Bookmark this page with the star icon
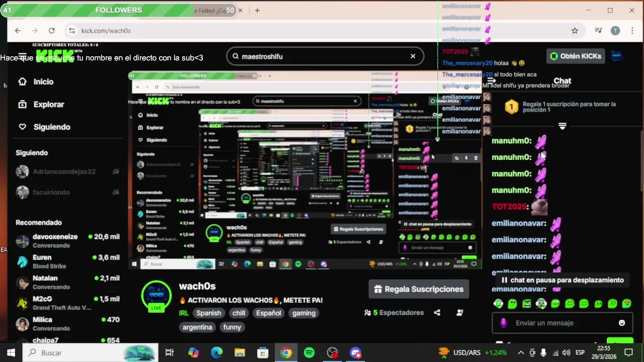 tap(575, 31)
